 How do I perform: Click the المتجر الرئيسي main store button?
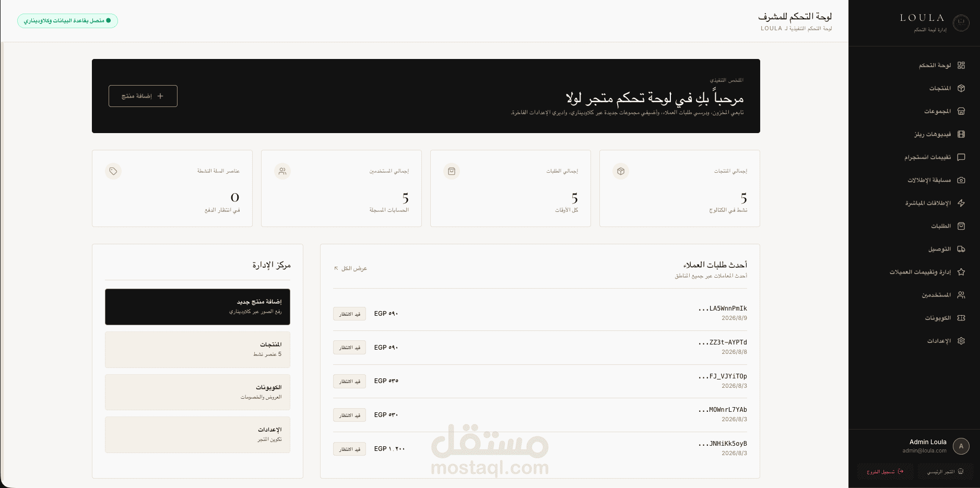946,471
